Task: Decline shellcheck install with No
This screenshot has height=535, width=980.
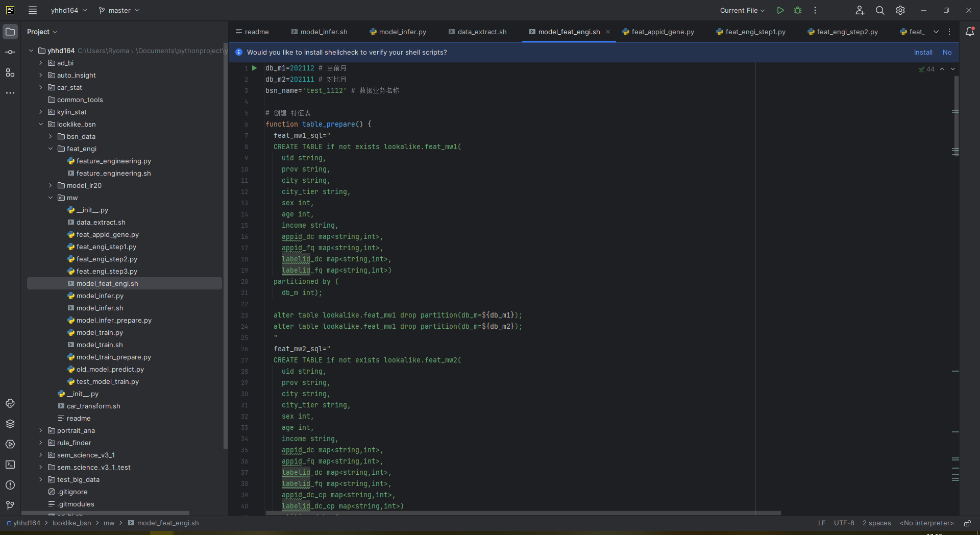Action: click(x=947, y=52)
